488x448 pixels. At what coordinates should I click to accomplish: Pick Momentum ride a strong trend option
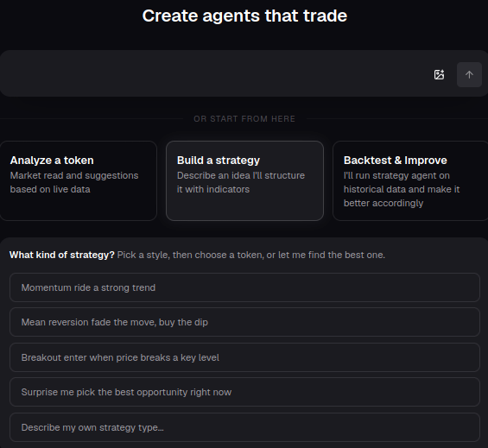tap(244, 287)
